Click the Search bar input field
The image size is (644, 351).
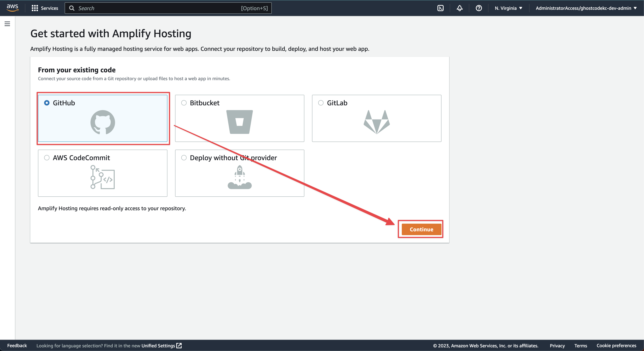(x=169, y=8)
